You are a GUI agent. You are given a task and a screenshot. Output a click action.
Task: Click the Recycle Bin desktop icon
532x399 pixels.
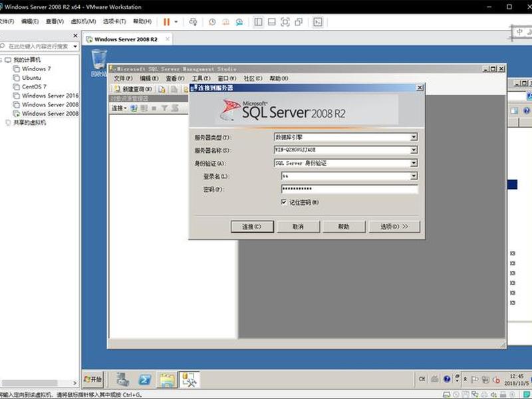coord(99,62)
